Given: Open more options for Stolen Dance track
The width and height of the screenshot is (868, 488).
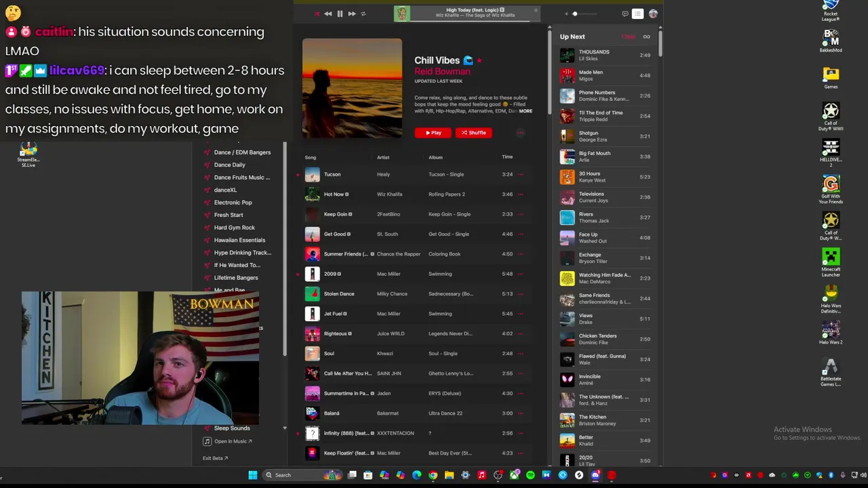Looking at the screenshot, I should 521,293.
